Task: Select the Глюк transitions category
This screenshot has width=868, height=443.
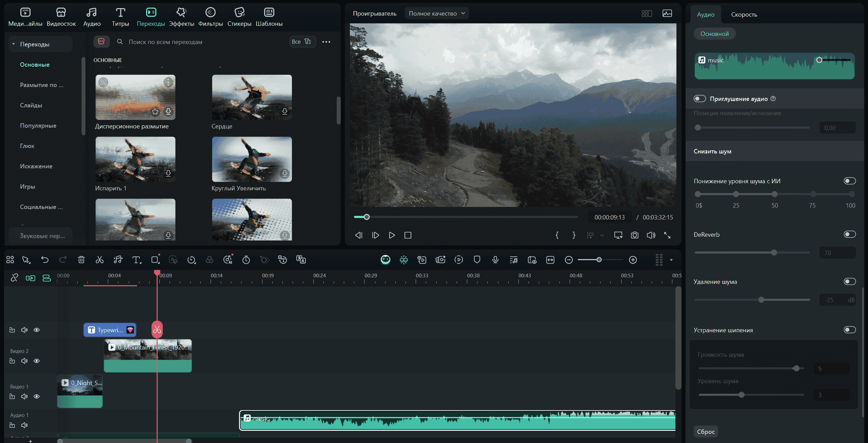Action: click(27, 146)
